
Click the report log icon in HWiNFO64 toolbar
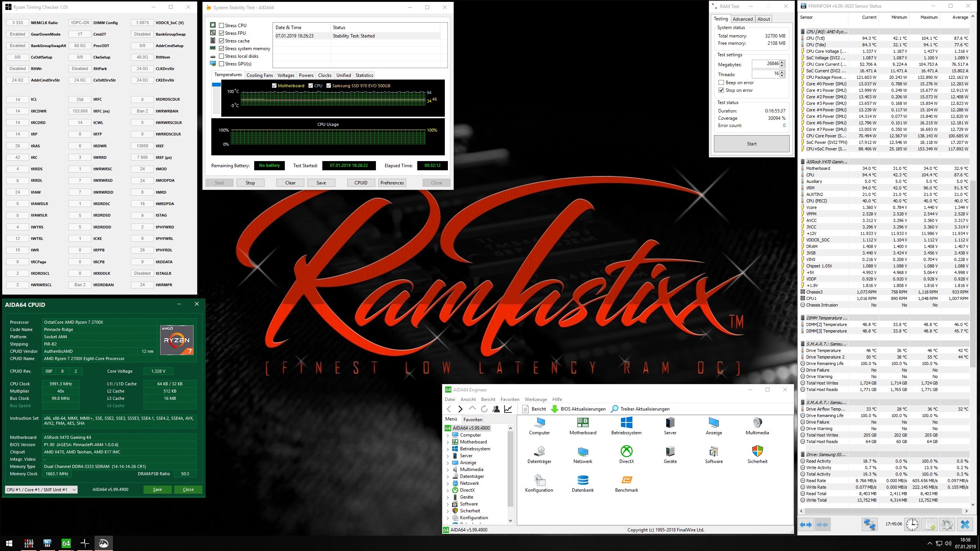[x=931, y=525]
